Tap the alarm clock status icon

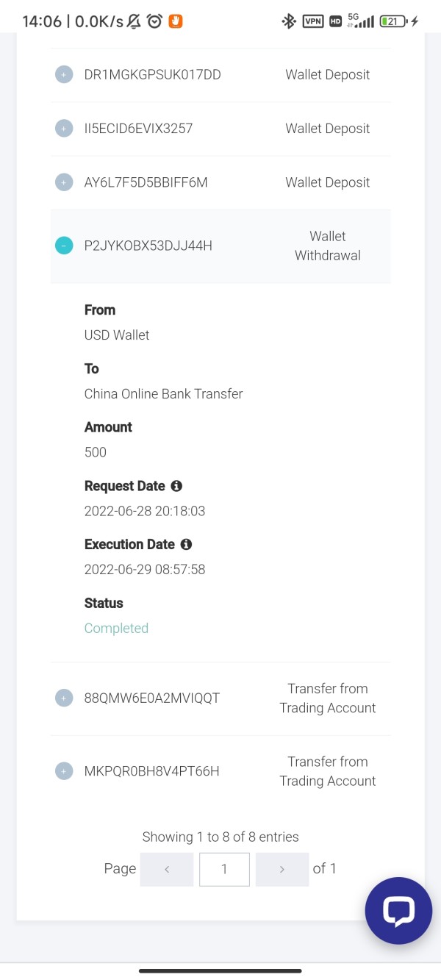click(154, 21)
